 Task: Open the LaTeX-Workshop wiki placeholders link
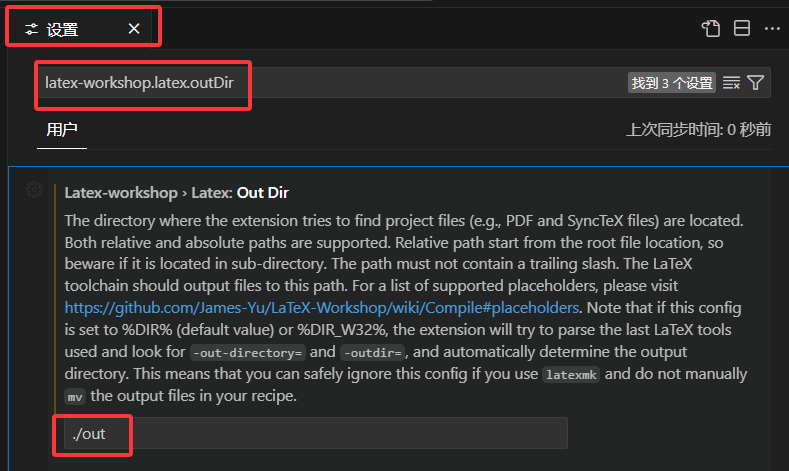click(322, 307)
